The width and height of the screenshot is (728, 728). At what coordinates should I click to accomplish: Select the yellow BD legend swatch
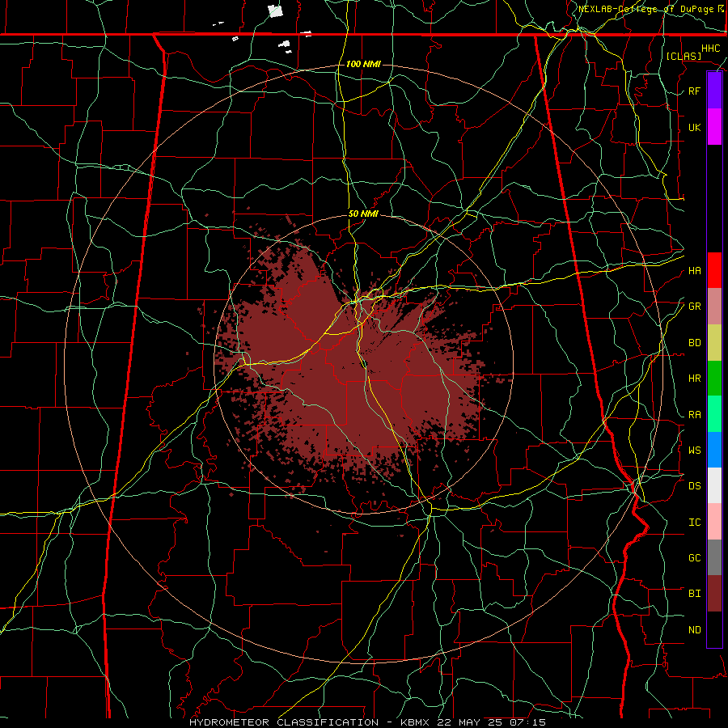(714, 343)
